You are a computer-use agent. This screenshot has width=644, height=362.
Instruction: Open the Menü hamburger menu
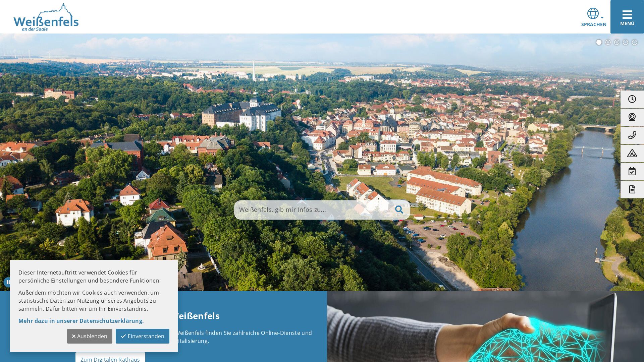tap(627, 17)
